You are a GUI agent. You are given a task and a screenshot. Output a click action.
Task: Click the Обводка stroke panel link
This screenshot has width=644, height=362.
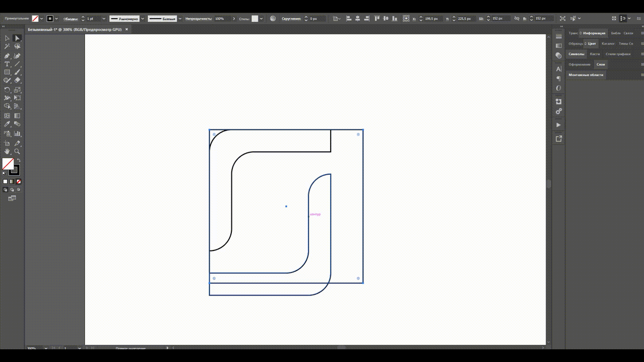coord(70,19)
